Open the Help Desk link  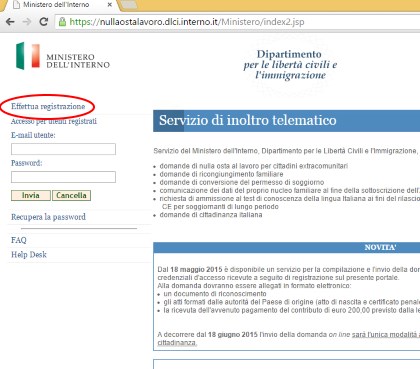29,255
